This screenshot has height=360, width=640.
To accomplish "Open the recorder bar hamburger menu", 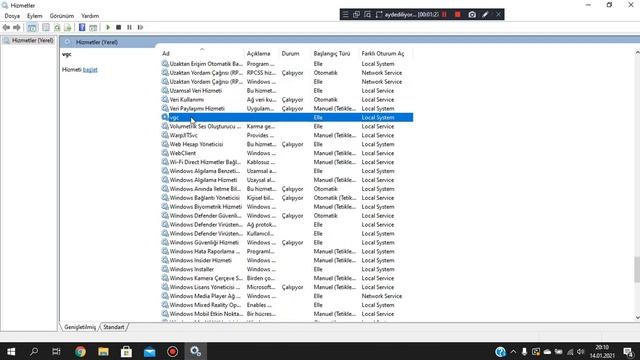I will (345, 14).
